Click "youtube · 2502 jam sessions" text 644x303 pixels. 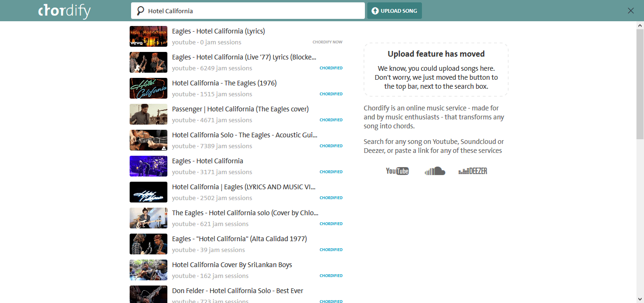pyautogui.click(x=212, y=198)
